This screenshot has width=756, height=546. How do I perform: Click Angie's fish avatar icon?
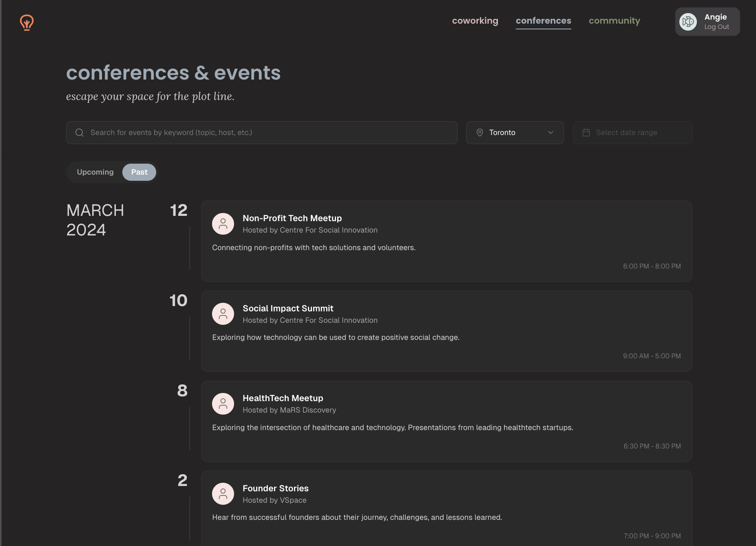pyautogui.click(x=688, y=22)
